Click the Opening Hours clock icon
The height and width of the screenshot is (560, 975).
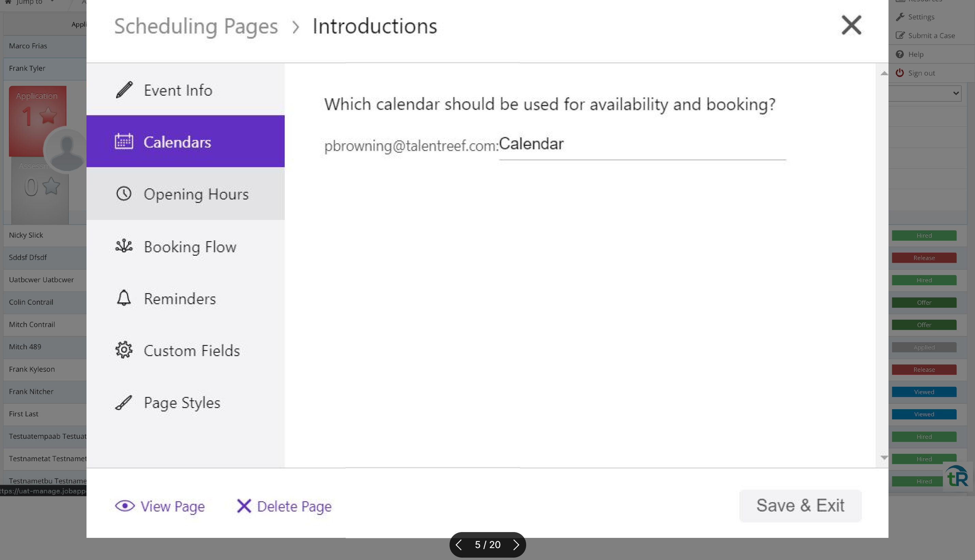123,194
